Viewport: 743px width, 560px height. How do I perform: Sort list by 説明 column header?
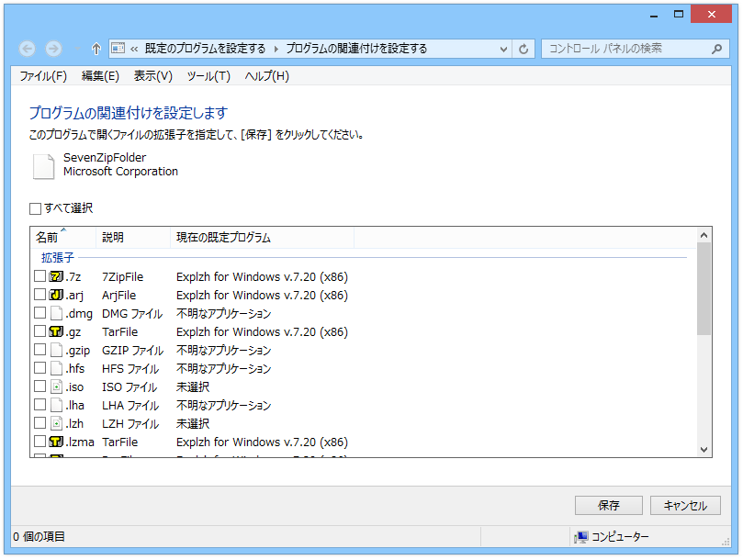[x=133, y=237]
